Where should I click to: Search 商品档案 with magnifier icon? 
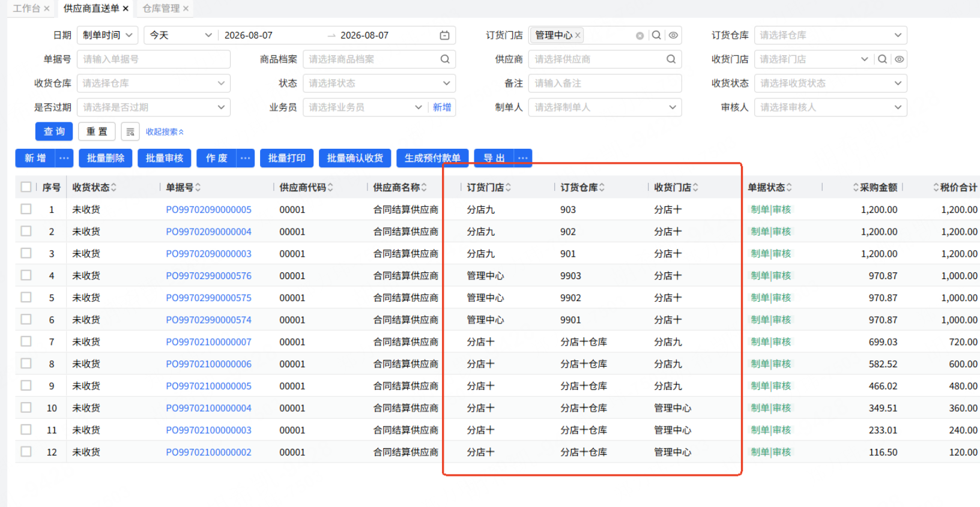click(x=445, y=59)
